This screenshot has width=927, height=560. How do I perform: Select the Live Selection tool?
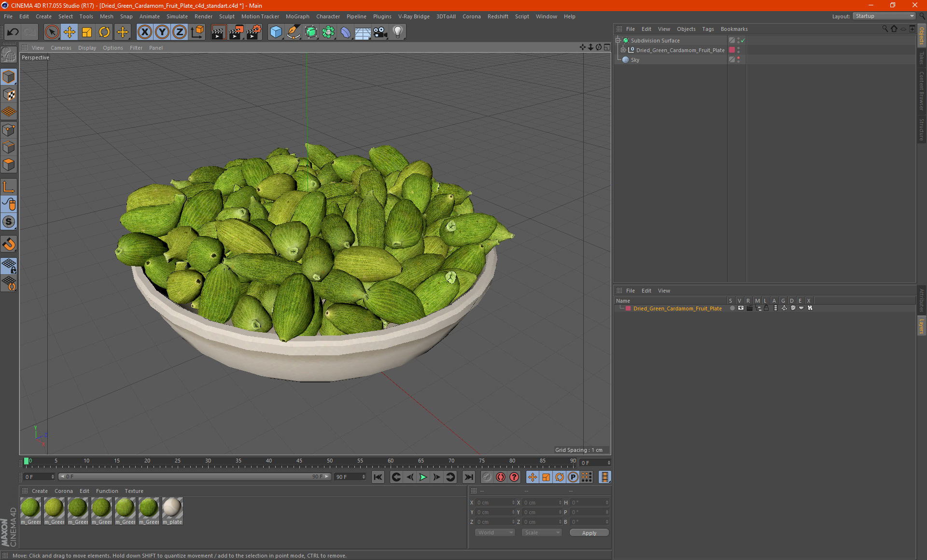point(52,32)
